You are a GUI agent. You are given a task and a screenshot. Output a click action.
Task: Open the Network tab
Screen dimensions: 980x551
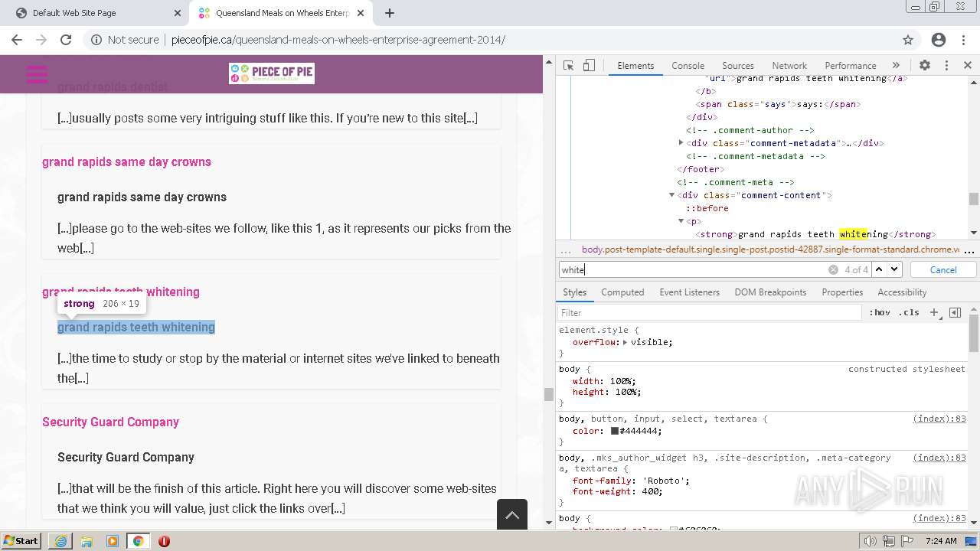[789, 66]
